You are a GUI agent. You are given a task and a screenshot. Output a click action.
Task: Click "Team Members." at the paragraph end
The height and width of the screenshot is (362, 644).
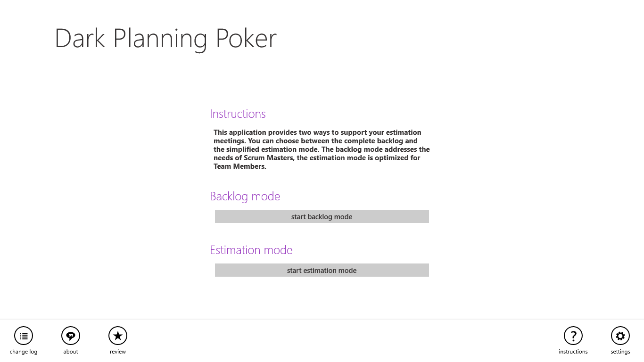tap(240, 166)
